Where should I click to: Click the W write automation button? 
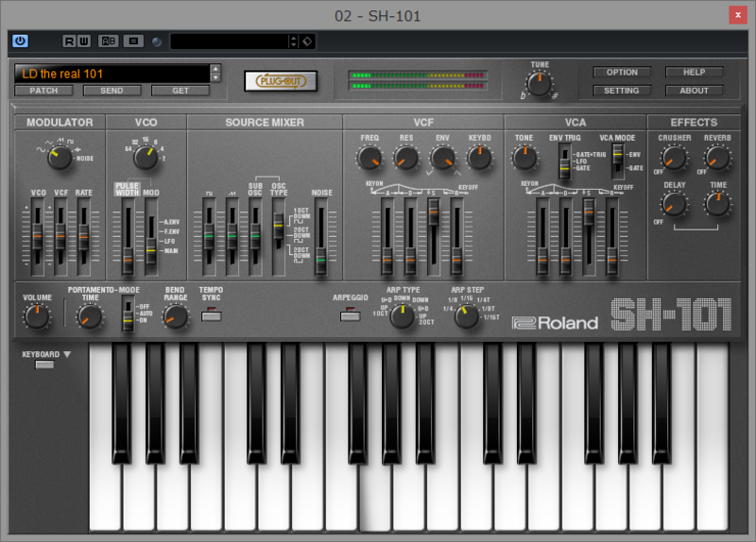coord(83,42)
